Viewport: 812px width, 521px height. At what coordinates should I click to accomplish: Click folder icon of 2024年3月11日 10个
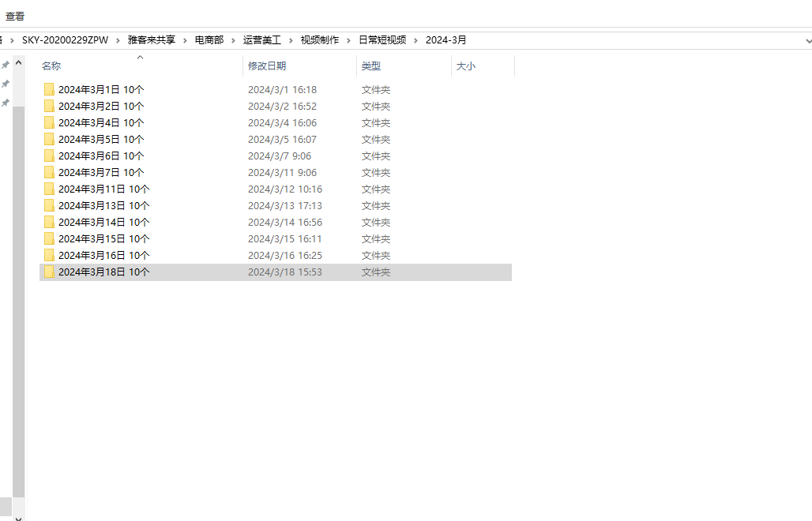click(49, 189)
